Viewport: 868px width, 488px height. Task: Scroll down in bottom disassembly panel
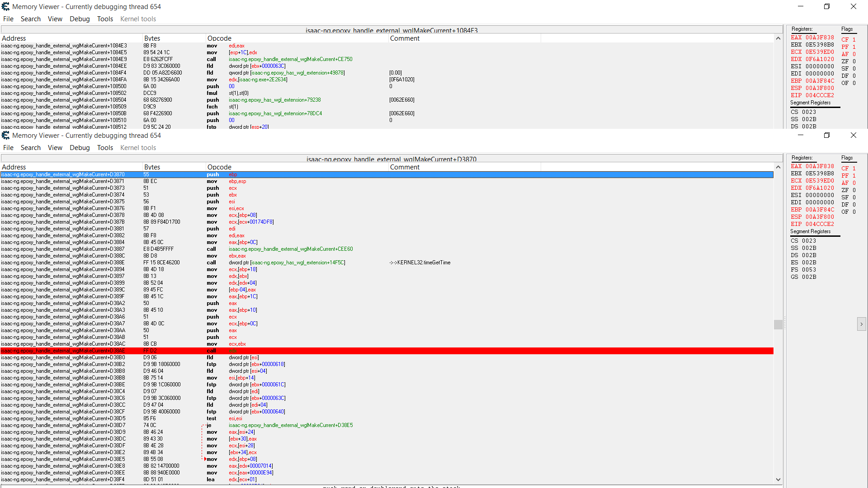[x=778, y=480]
